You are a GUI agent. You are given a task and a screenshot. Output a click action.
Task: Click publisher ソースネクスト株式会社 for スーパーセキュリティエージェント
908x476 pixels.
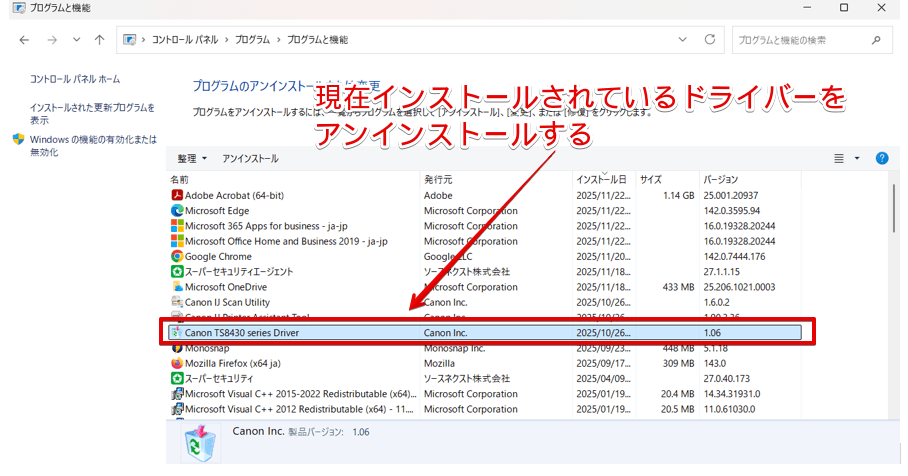point(467,272)
